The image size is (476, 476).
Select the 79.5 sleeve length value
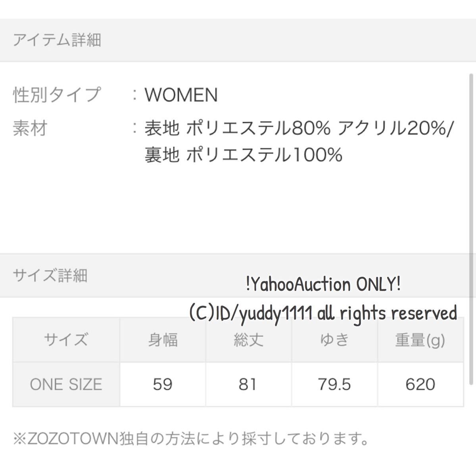(x=334, y=384)
